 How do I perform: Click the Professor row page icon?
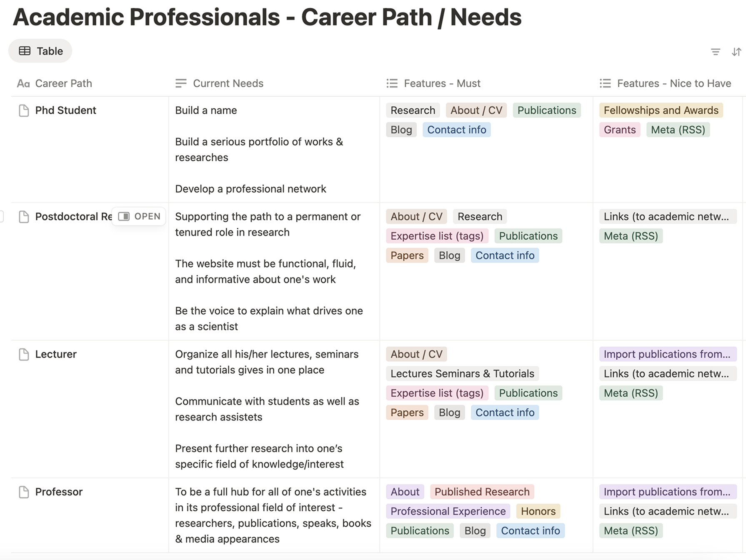click(24, 492)
